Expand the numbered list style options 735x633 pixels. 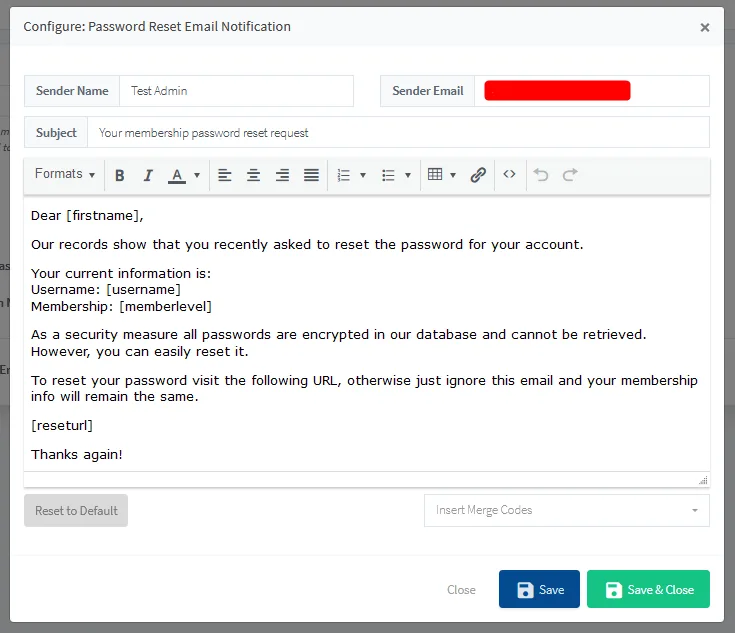363,175
